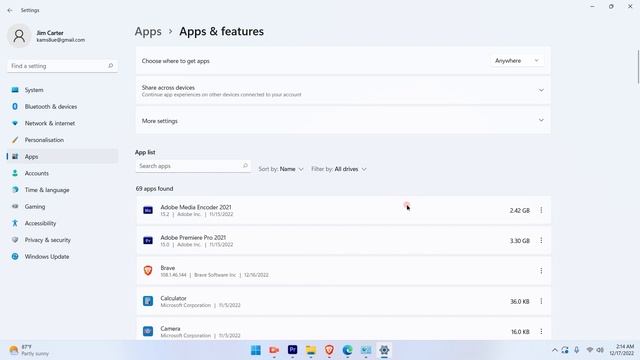Click the Time & language globe icon

coord(15,190)
